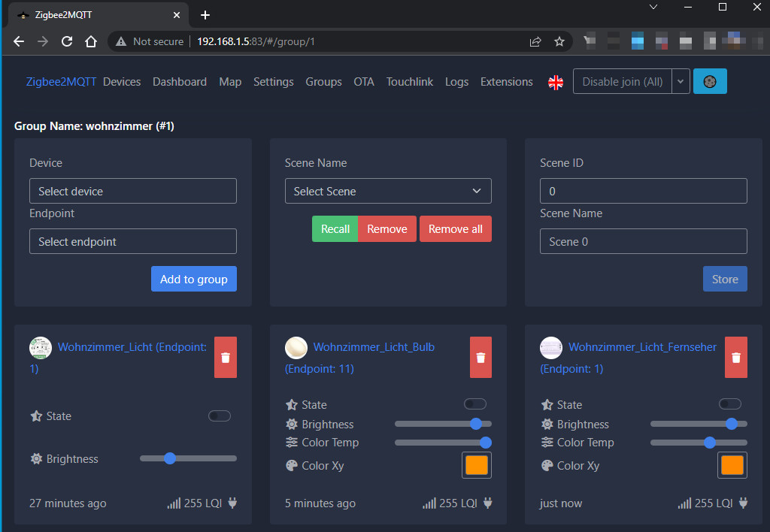Expand the Disable join dropdown arrow
This screenshot has height=532, width=770.
(x=681, y=82)
